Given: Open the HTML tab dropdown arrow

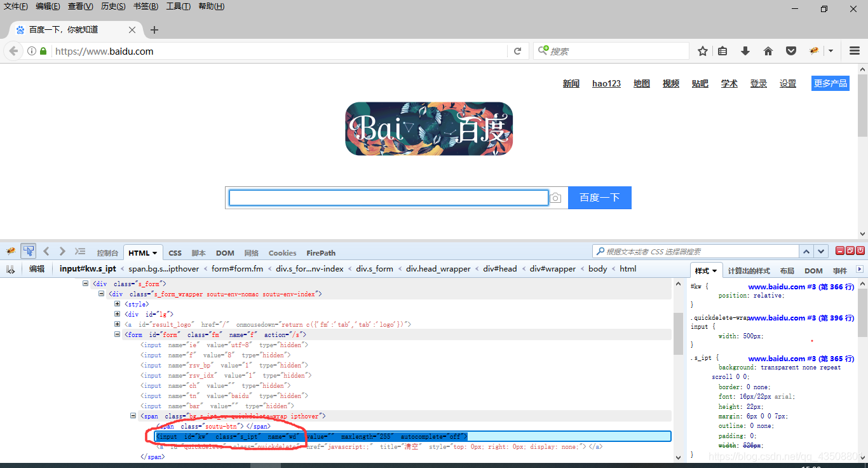Looking at the screenshot, I should 155,253.
